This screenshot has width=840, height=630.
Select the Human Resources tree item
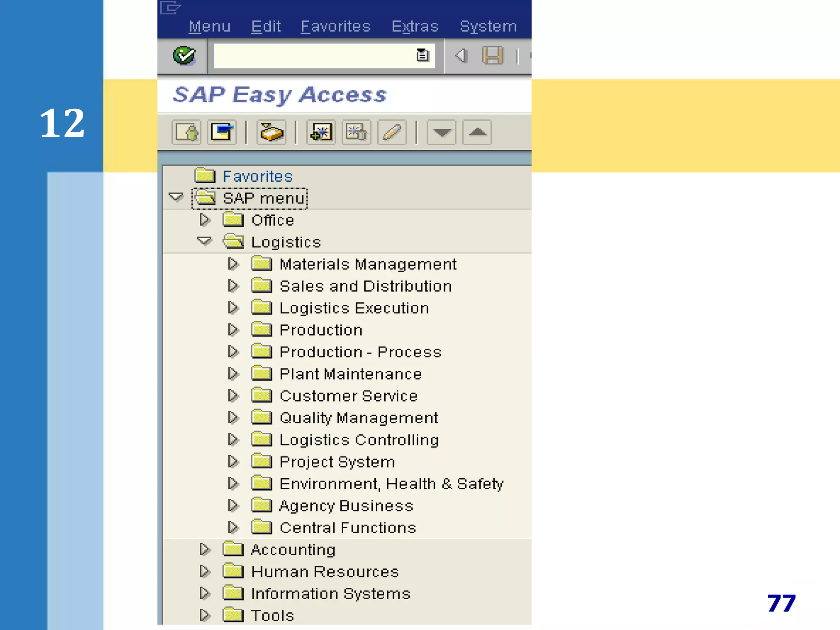click(325, 572)
